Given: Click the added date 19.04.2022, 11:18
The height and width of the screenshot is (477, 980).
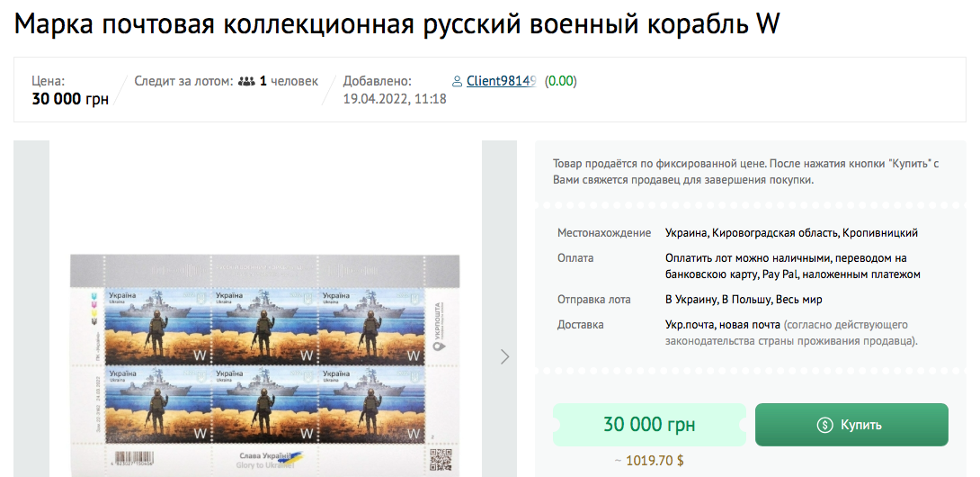Looking at the screenshot, I should pyautogui.click(x=395, y=99).
